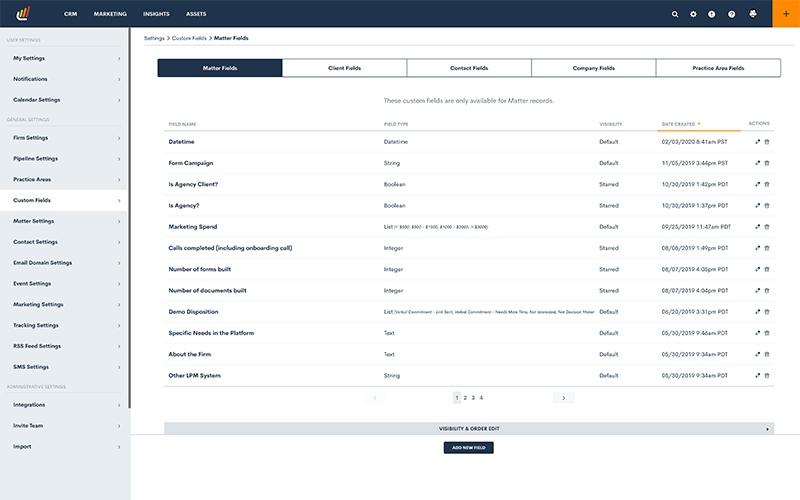Open Contact Settings in sidebar

(x=64, y=242)
